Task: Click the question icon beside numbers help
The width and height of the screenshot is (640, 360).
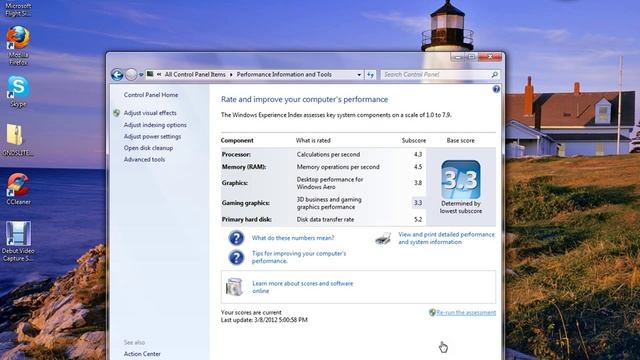Action: pyautogui.click(x=236, y=238)
